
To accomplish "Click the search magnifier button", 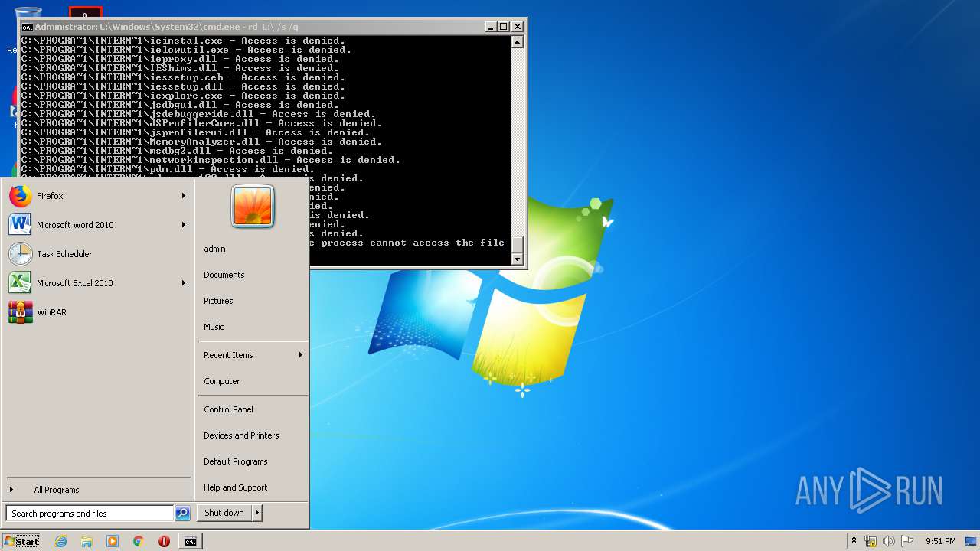I will coord(182,514).
